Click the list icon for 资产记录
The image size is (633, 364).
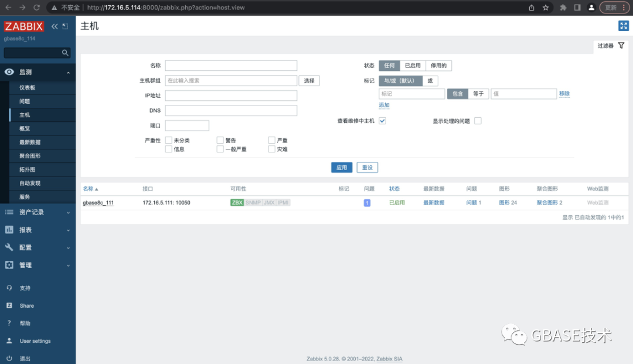pos(9,212)
